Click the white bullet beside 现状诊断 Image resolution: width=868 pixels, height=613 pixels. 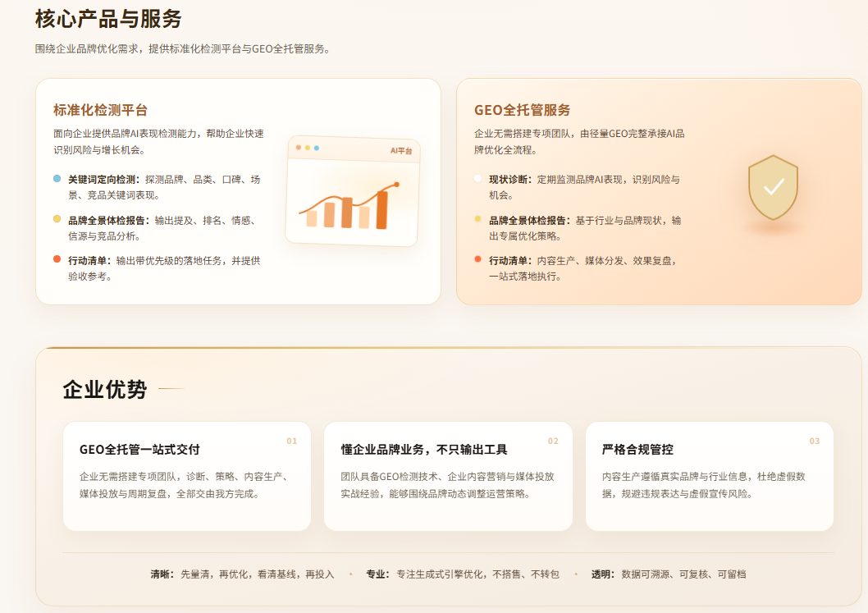(x=477, y=178)
